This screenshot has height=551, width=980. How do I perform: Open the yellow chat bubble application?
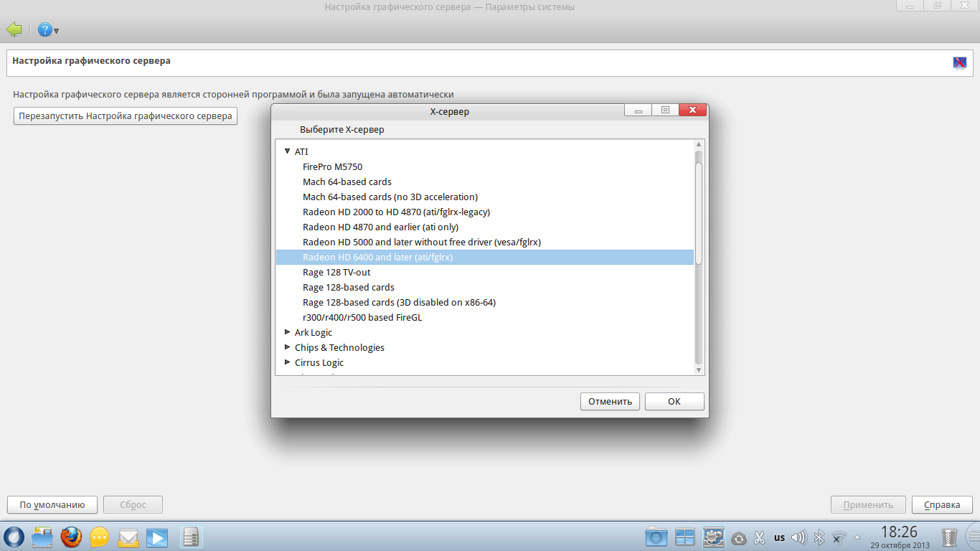pyautogui.click(x=99, y=537)
